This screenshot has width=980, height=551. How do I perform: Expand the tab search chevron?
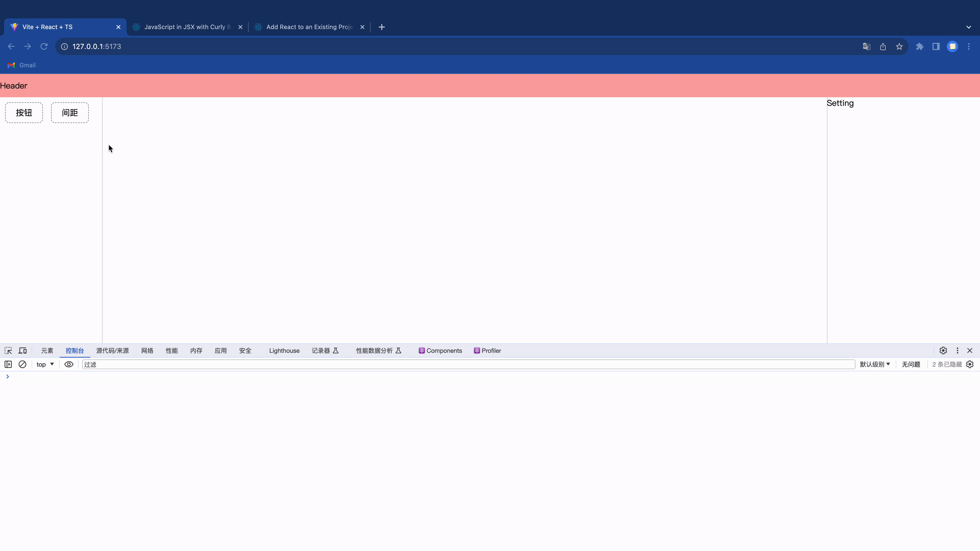click(x=968, y=27)
